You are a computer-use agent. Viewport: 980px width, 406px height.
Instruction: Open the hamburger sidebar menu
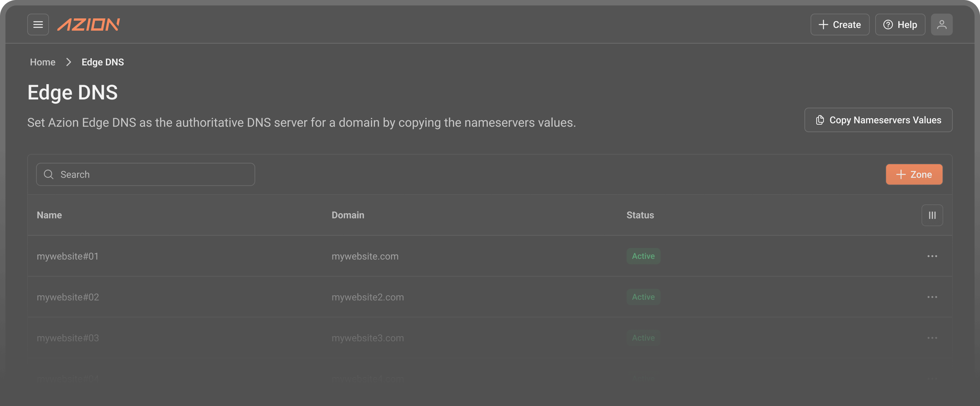coord(38,25)
